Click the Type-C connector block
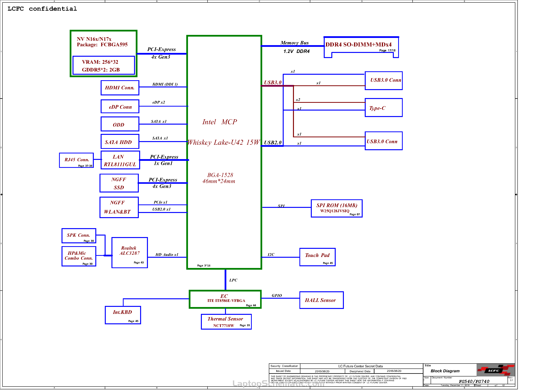This screenshot has height=392, width=555. pyautogui.click(x=384, y=108)
